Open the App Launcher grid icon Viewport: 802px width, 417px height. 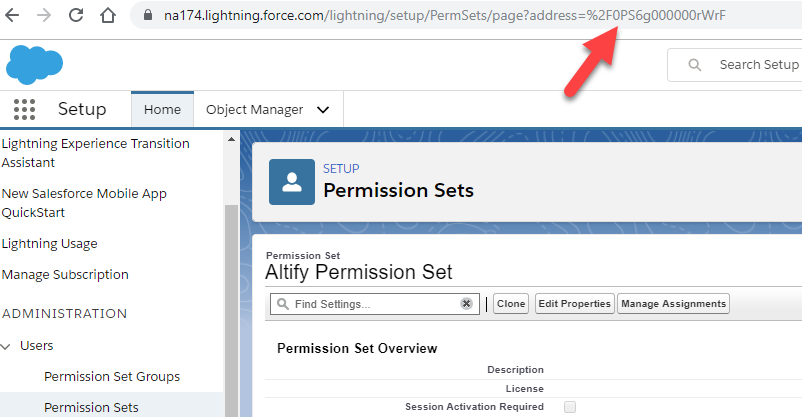point(25,110)
